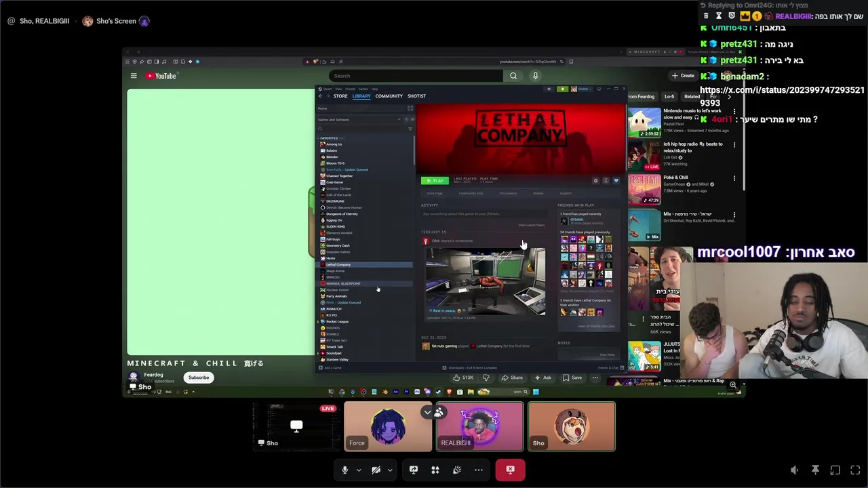
Task: Click Steam icon in streamed taskbar
Action: tap(438, 392)
